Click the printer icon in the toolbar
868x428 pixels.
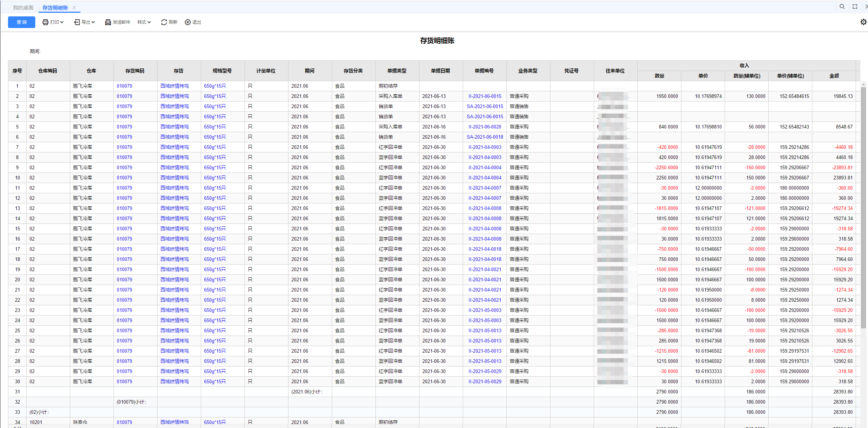[x=45, y=22]
